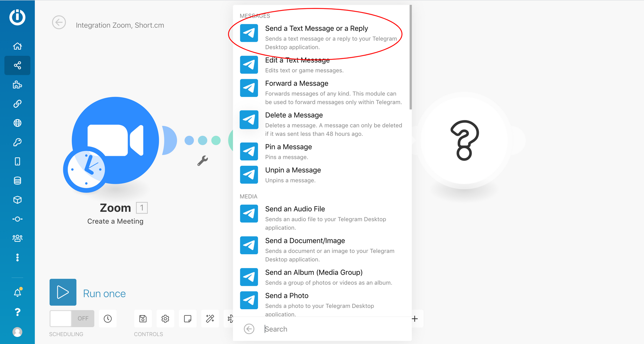Click the MEDIA section heading
Viewport: 644px width, 344px height.
249,196
